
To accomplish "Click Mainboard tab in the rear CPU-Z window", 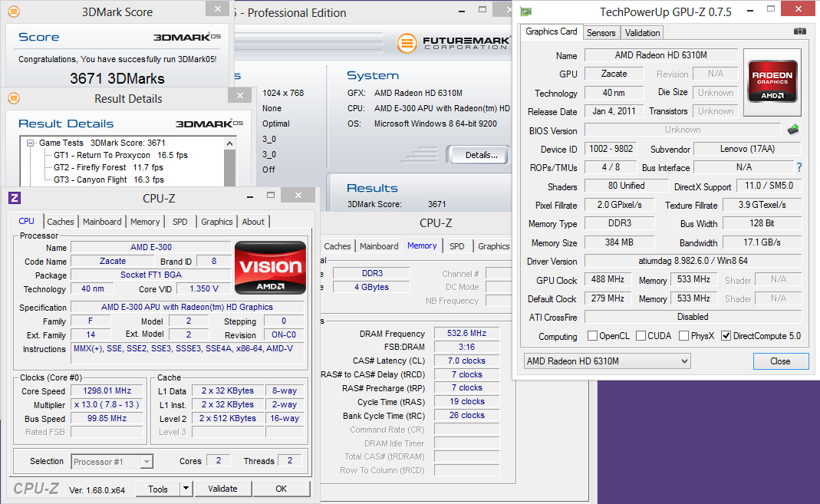I will click(x=379, y=245).
